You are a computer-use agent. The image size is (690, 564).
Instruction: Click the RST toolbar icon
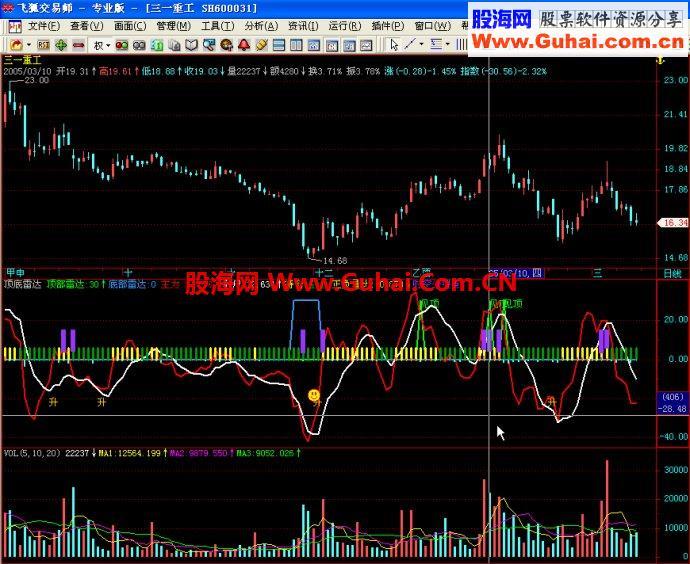(43, 45)
